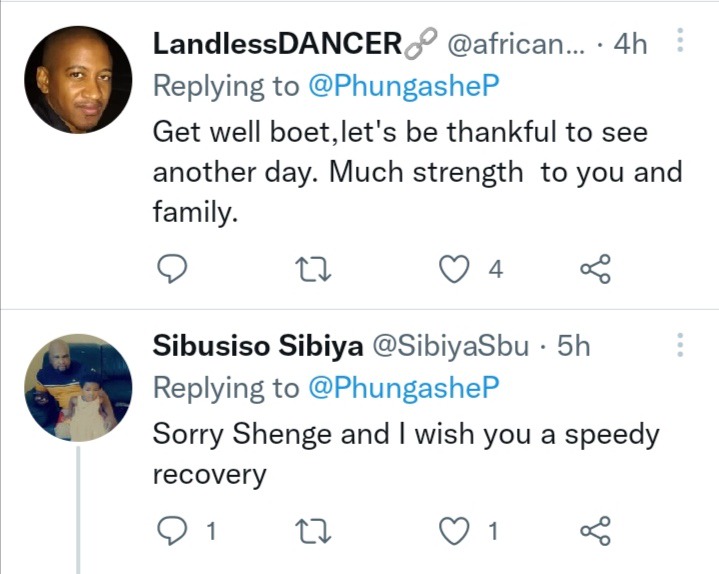Open the @african... handle
This screenshot has height=574, width=719.
tap(516, 44)
